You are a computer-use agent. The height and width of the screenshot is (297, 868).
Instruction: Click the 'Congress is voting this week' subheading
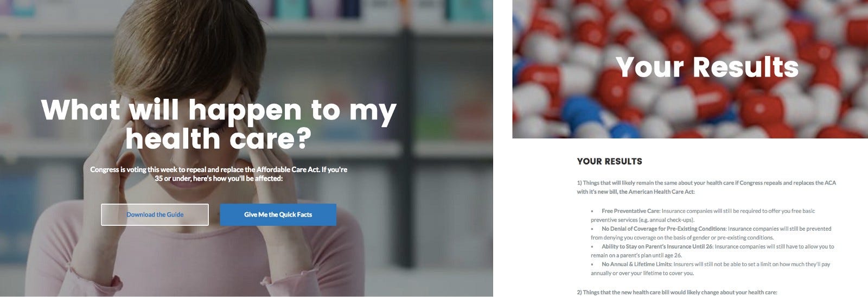pos(219,174)
